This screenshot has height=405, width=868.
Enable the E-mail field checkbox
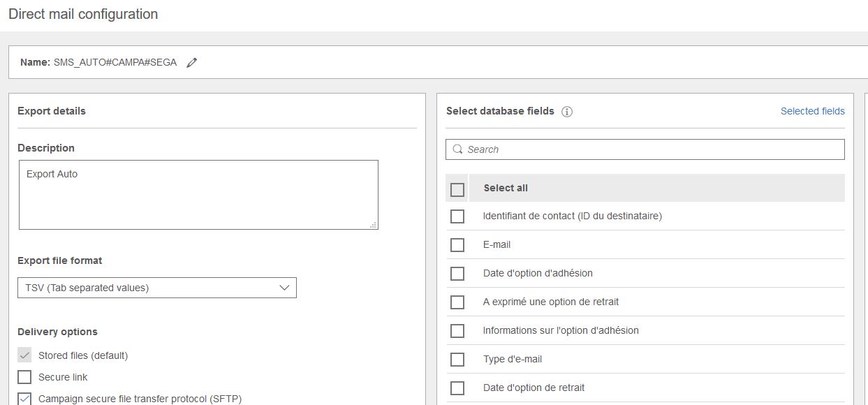point(457,245)
